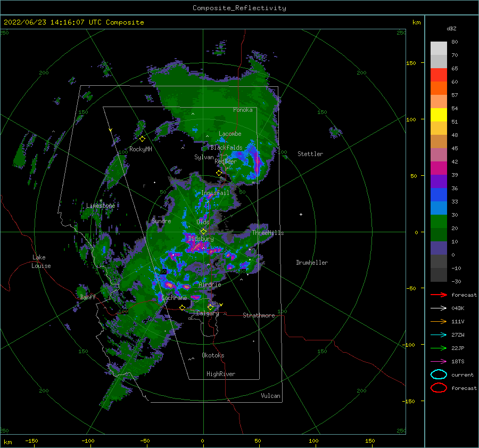This screenshot has height=448, width=479.
Task: Click the Drumheller city label
Action: click(x=312, y=263)
